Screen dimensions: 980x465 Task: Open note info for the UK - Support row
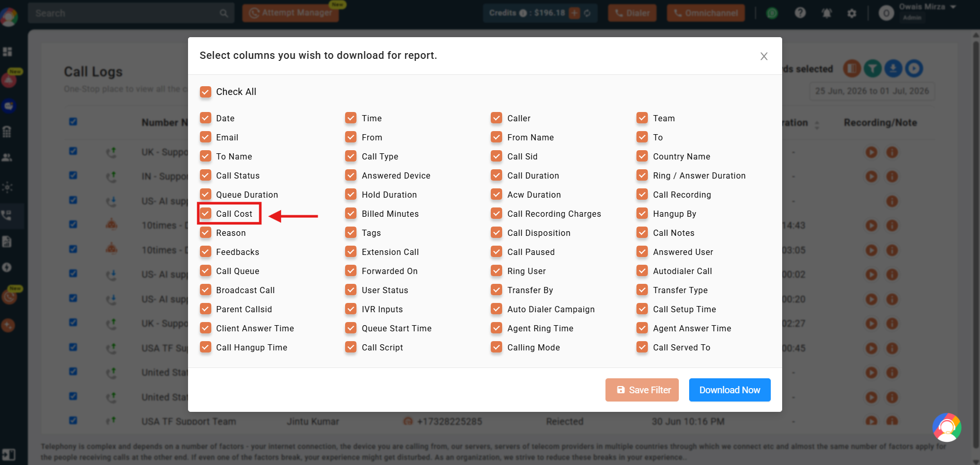[x=892, y=152]
